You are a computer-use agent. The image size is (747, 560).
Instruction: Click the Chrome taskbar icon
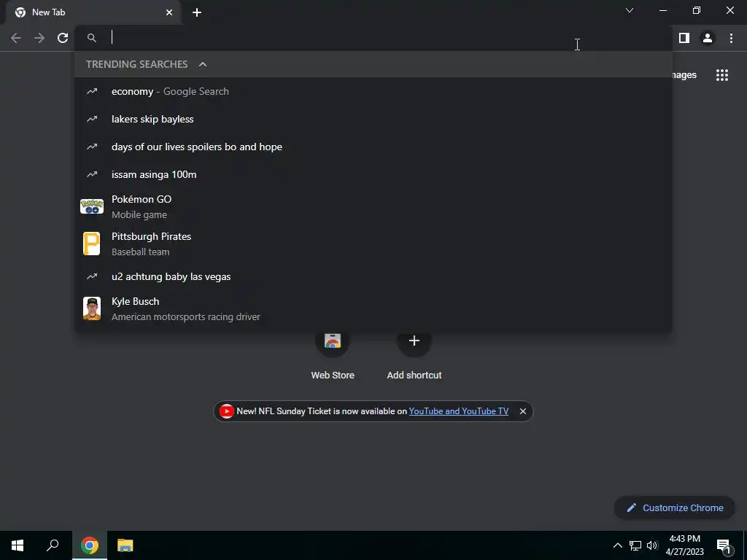click(x=90, y=545)
